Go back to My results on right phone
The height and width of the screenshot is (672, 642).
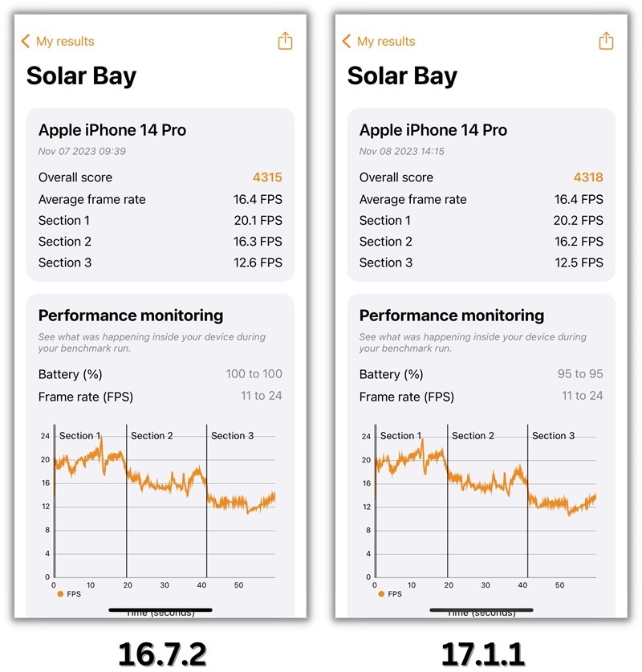pyautogui.click(x=385, y=41)
